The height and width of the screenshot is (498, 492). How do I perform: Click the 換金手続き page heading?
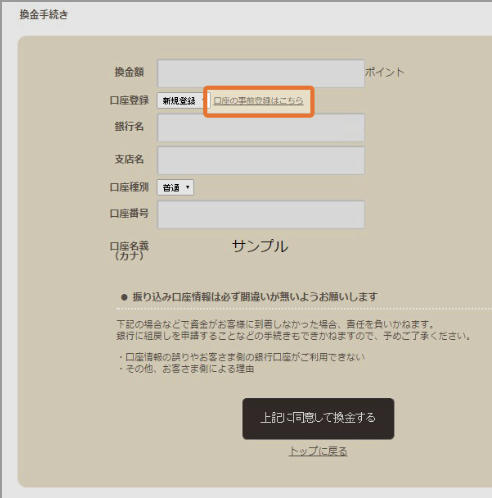click(44, 14)
